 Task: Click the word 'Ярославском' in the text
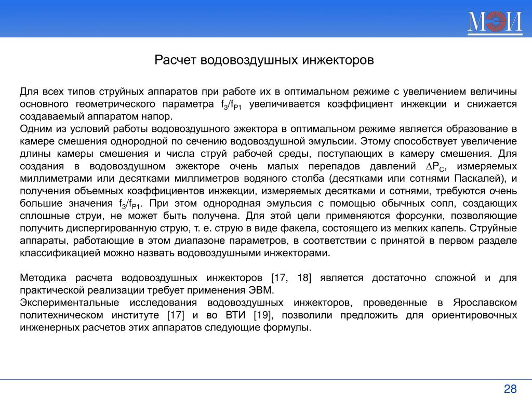pyautogui.click(x=485, y=303)
